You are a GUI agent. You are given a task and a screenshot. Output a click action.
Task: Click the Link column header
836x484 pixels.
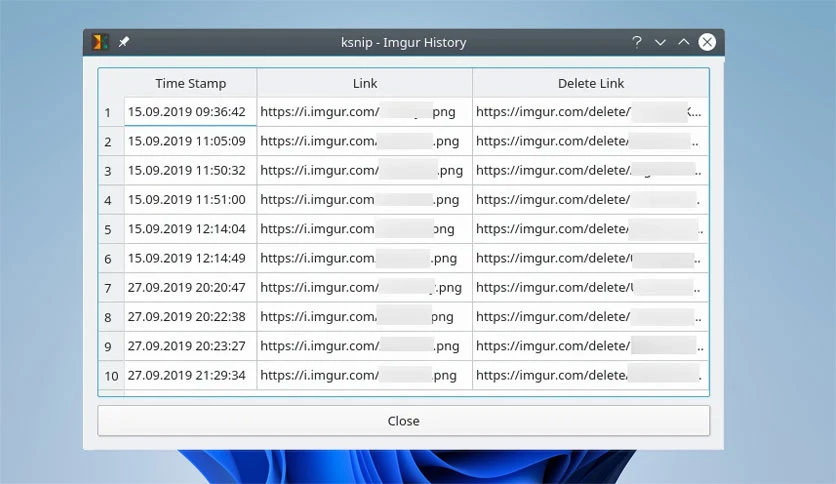(x=365, y=83)
